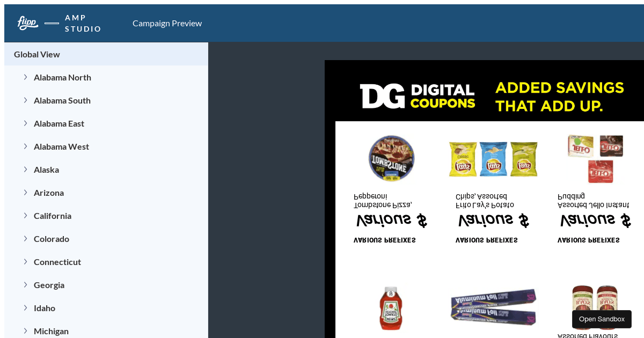Click the Jello instant pudding image

596,158
